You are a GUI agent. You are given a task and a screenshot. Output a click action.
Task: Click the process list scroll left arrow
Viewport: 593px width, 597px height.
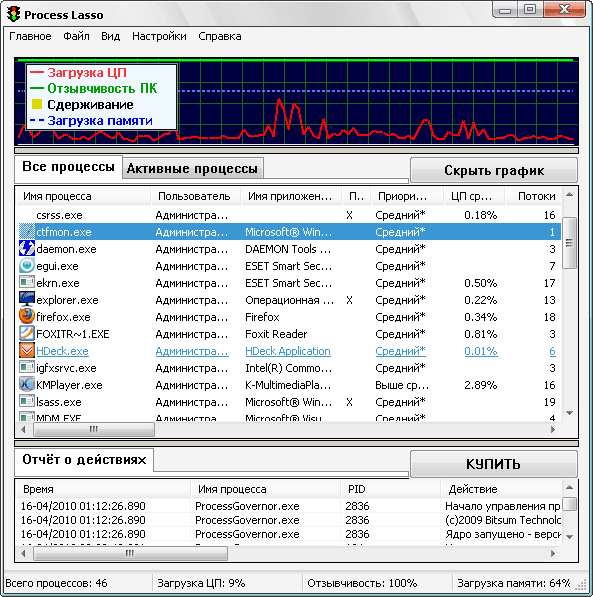pos(24,429)
